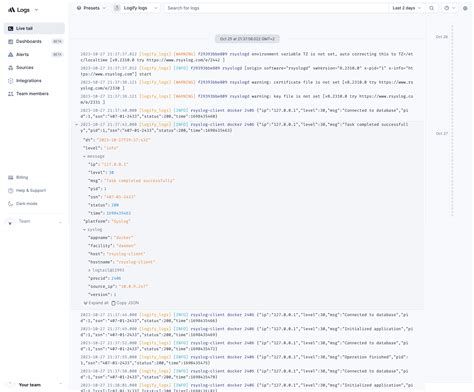Jump to Oct 28 on the timeline
Screen dimensions: 474x392
[442, 37]
